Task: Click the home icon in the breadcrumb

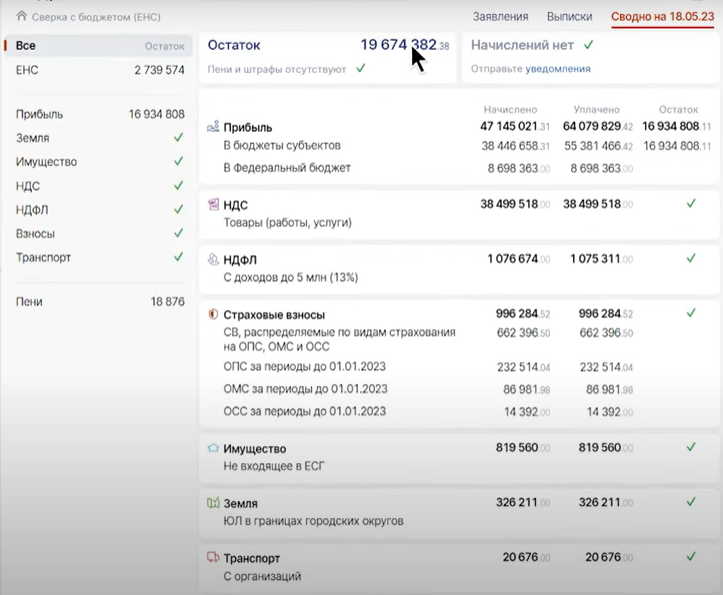Action: (x=21, y=17)
